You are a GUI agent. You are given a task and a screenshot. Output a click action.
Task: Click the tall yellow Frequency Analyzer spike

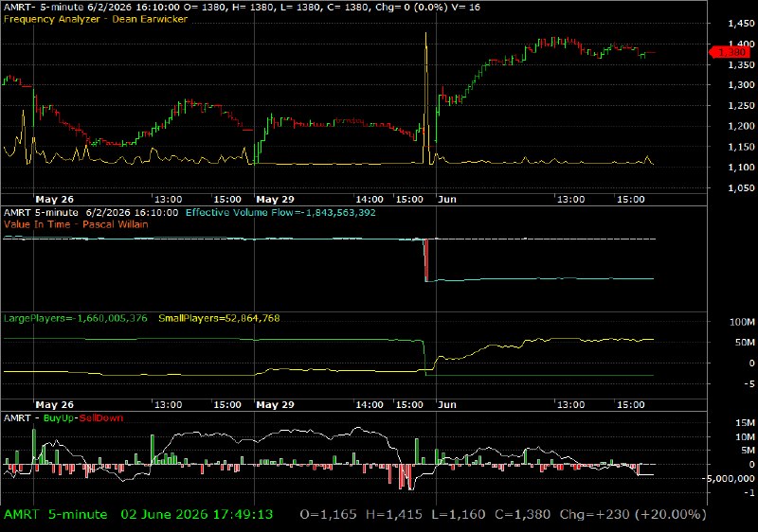point(425,97)
